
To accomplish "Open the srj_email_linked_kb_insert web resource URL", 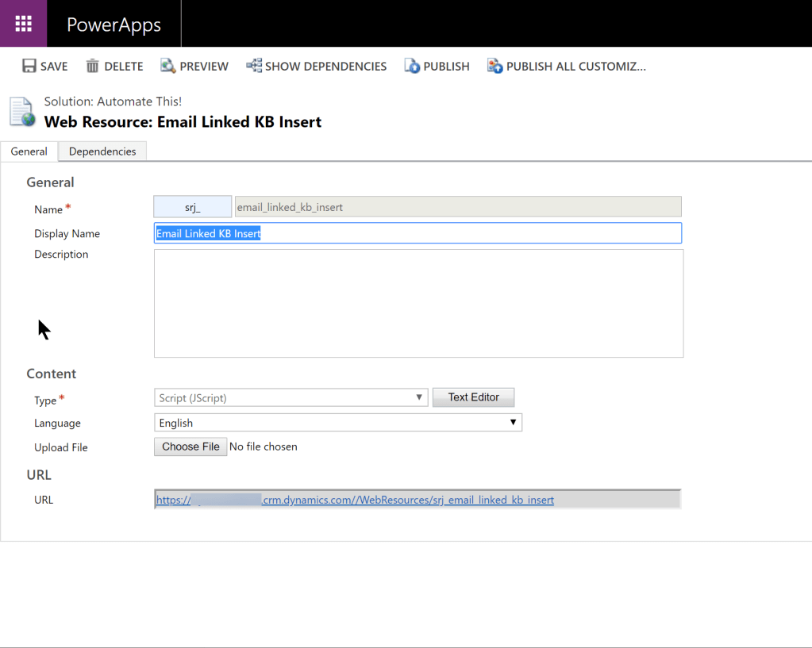I will [x=355, y=500].
